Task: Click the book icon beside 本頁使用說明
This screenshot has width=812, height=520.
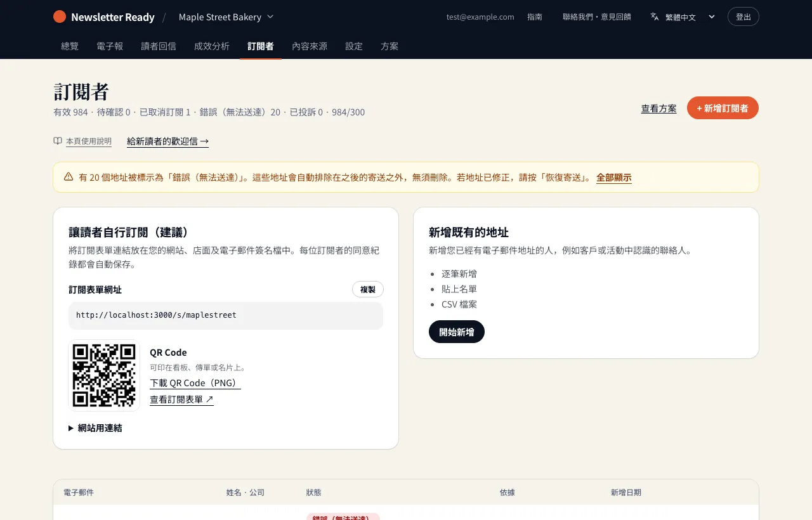Action: [x=58, y=141]
